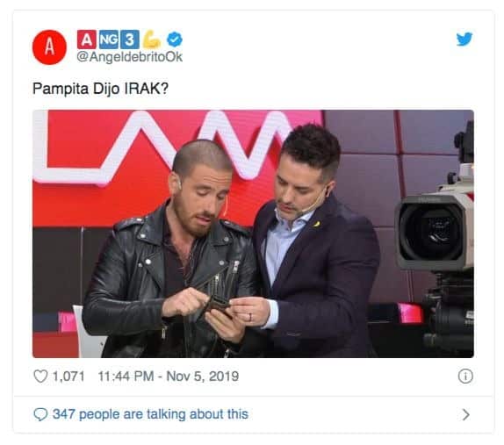
Task: Click the red A letter tile
Action: [86, 39]
